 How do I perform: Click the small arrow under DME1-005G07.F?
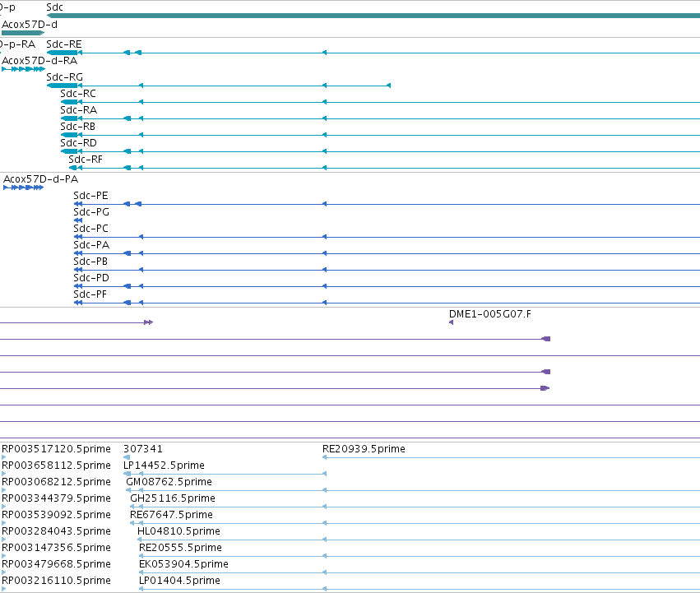tap(451, 322)
